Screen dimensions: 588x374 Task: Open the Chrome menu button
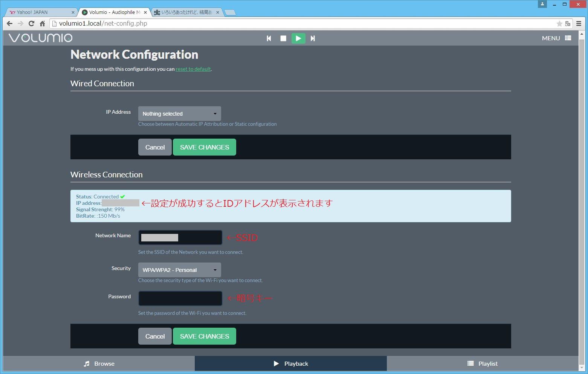tap(579, 23)
